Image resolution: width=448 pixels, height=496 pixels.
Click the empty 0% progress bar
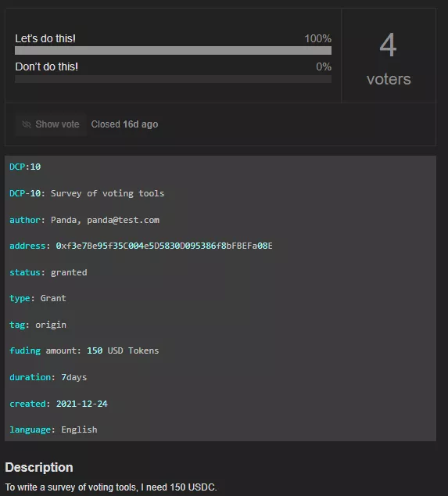pyautogui.click(x=173, y=79)
